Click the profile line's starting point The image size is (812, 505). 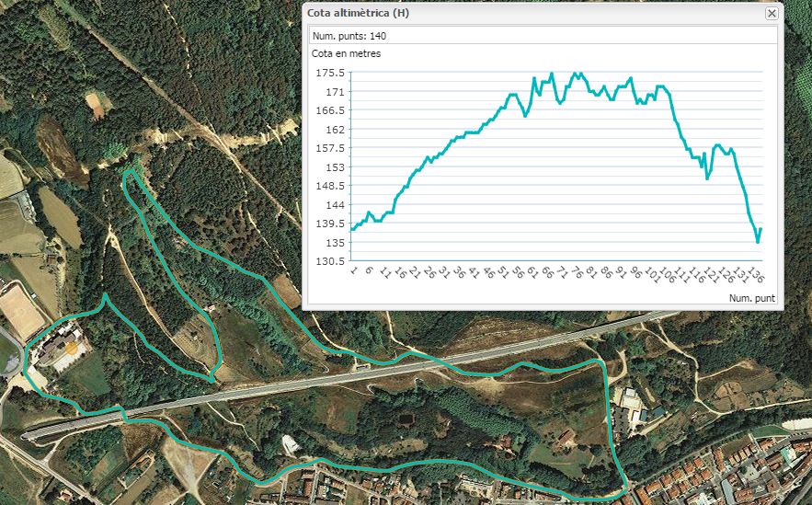click(352, 229)
